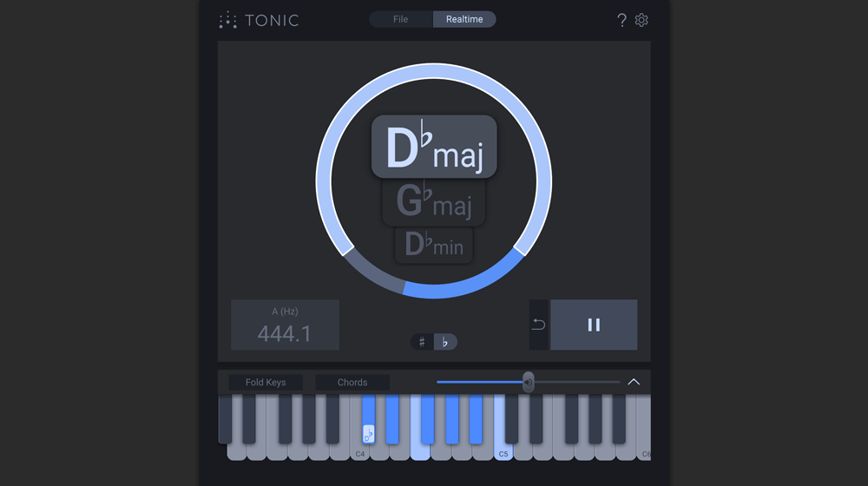Screen dimensions: 868x486
Task: Select flat notation toggle
Action: [445, 342]
